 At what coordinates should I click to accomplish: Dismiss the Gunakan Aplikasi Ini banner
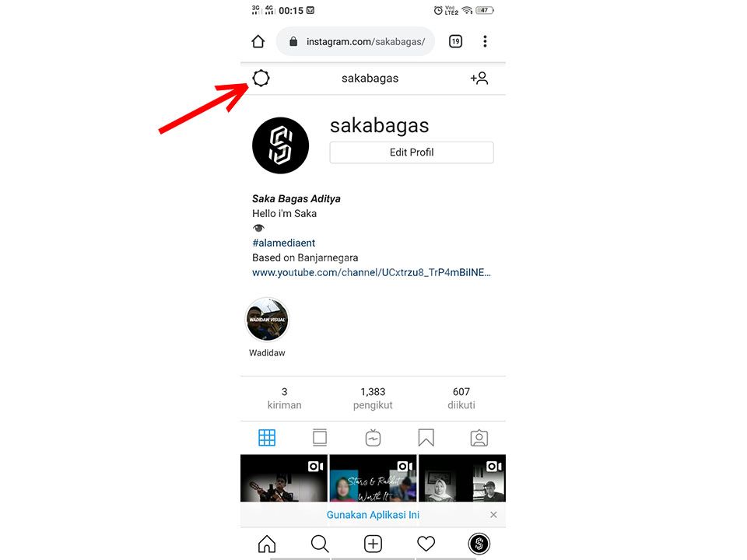click(493, 515)
